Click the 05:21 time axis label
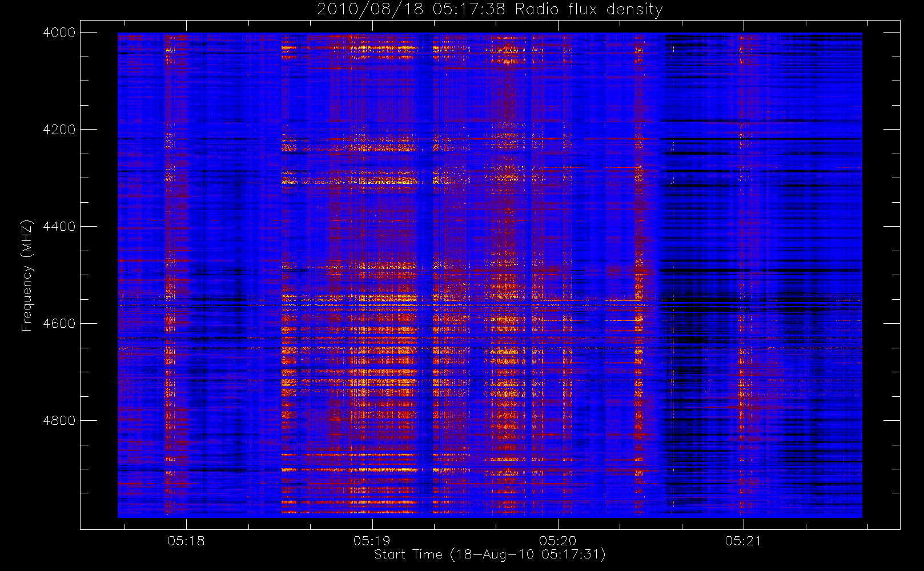 (743, 541)
